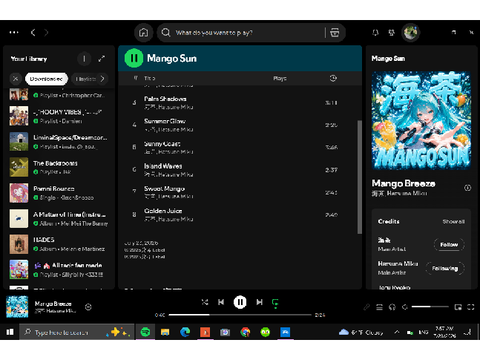Toggle the green repeat button
This screenshot has width=480, height=360.
[275, 303]
